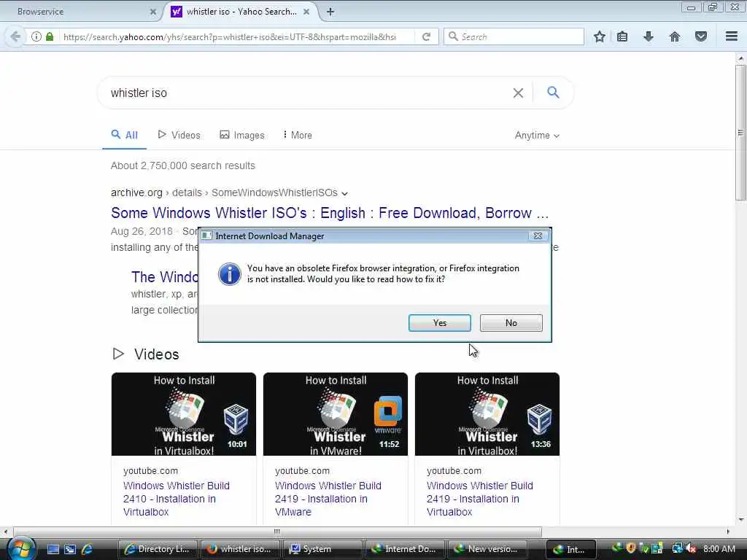Click the Firefox address bar URL

click(x=230, y=36)
